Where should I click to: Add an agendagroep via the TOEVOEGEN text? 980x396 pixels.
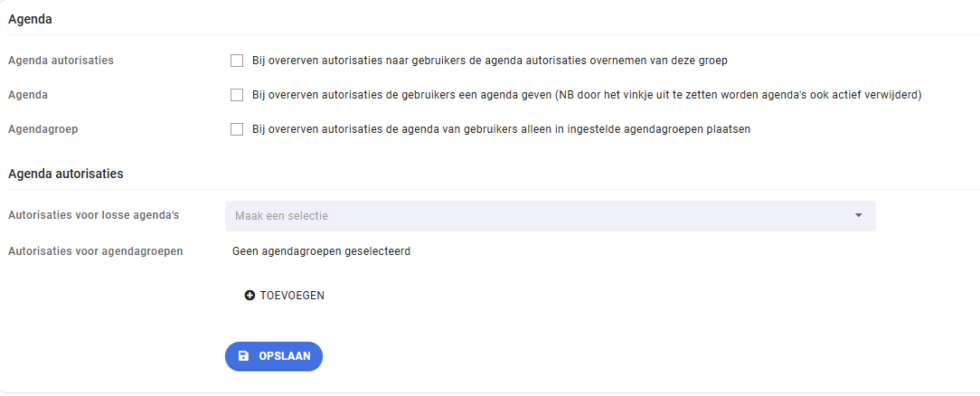point(292,296)
